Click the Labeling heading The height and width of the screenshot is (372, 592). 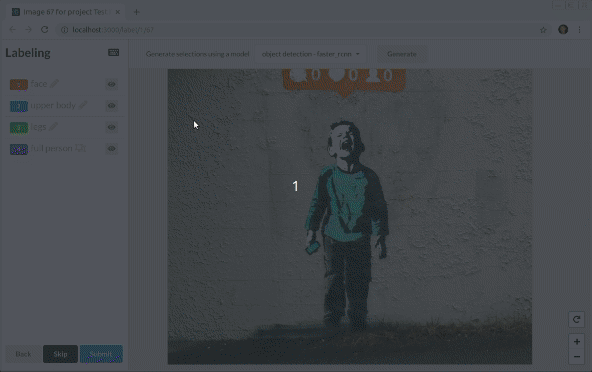[x=28, y=53]
